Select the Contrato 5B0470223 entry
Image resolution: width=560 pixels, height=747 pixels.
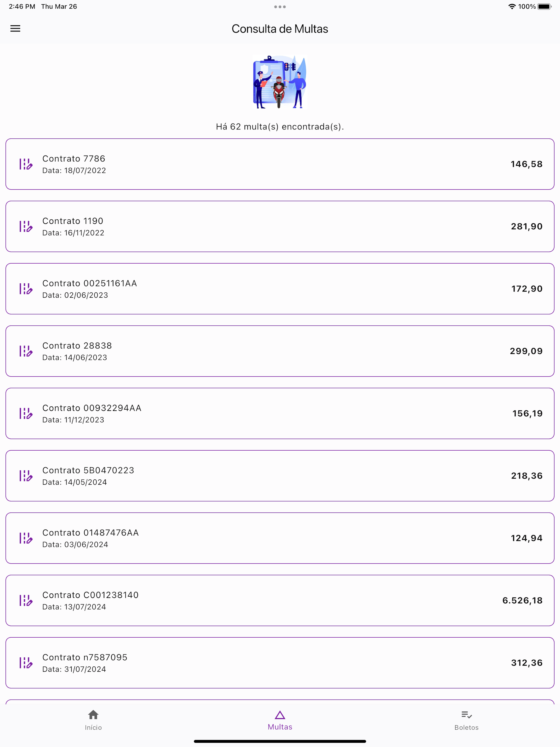(280, 476)
